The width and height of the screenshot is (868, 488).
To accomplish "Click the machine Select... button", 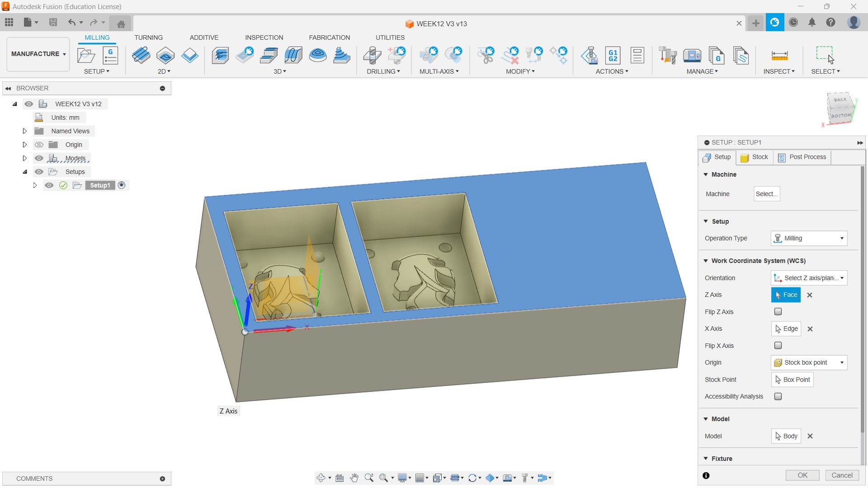I will click(x=766, y=194).
